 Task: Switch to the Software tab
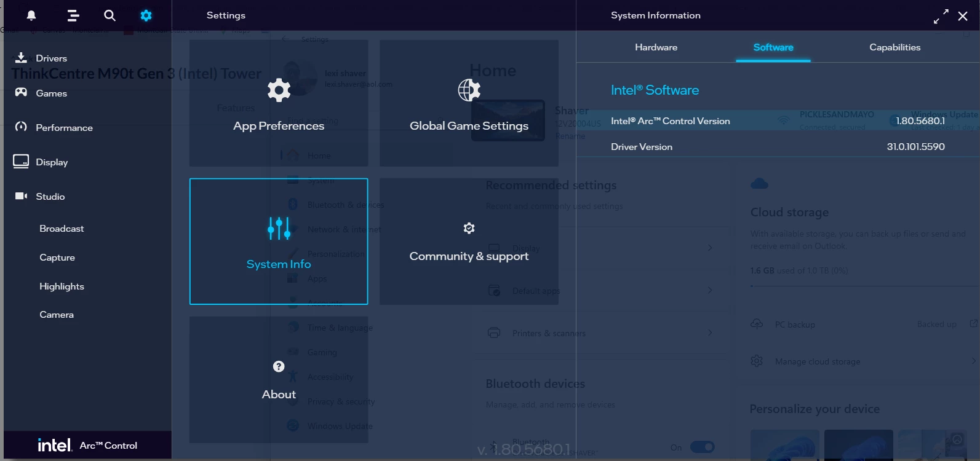(x=773, y=47)
